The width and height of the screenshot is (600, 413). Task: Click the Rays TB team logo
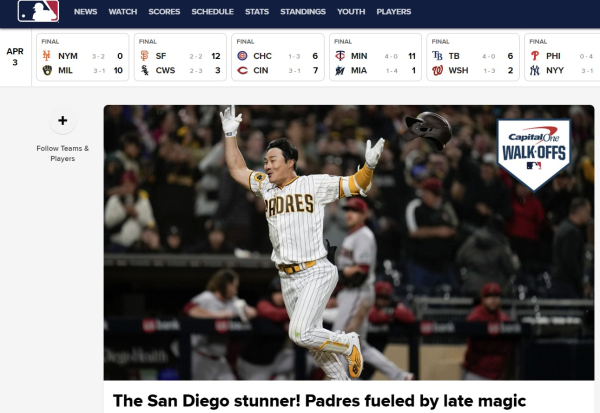[x=437, y=56]
